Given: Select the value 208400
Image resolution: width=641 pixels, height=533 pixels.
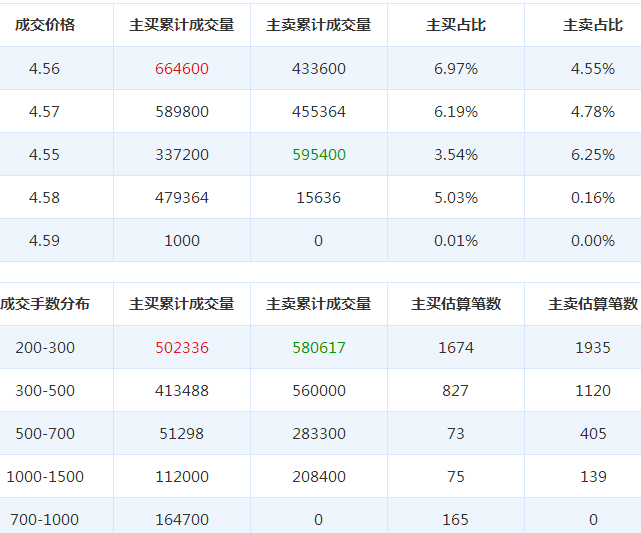Looking at the screenshot, I should click(x=319, y=476).
